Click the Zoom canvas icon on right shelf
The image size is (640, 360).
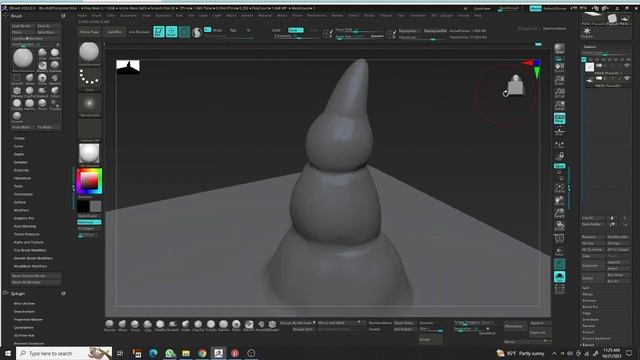559,80
